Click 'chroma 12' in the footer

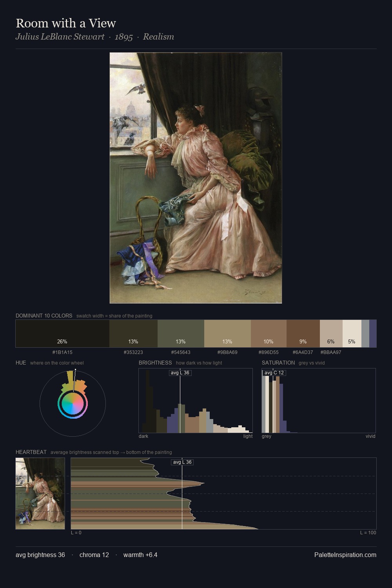(94, 555)
